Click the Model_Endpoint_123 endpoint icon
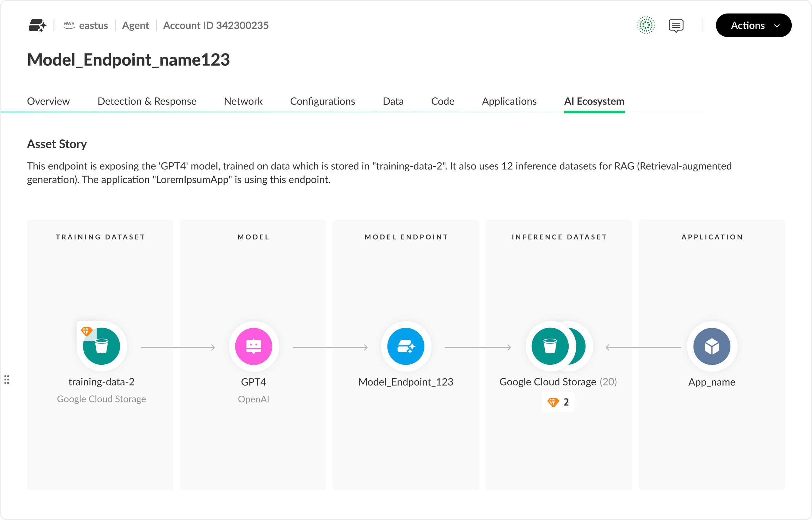This screenshot has width=812, height=520. pos(406,347)
